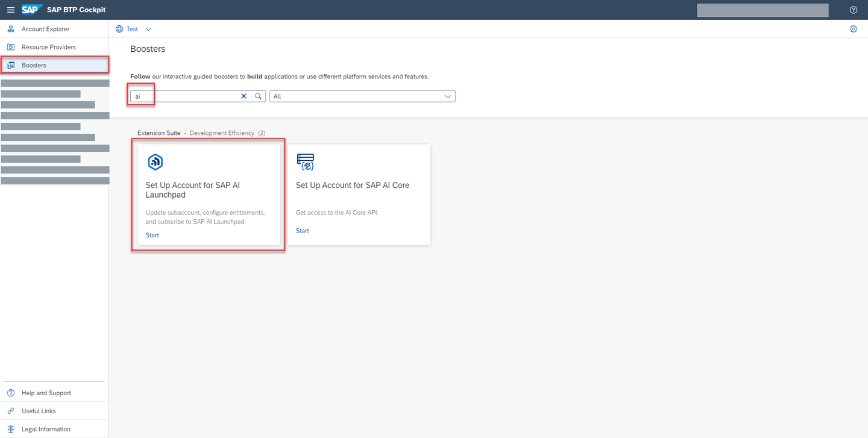Screen dimensions: 868x438
Task: Open Help and Support
Action: click(54, 393)
